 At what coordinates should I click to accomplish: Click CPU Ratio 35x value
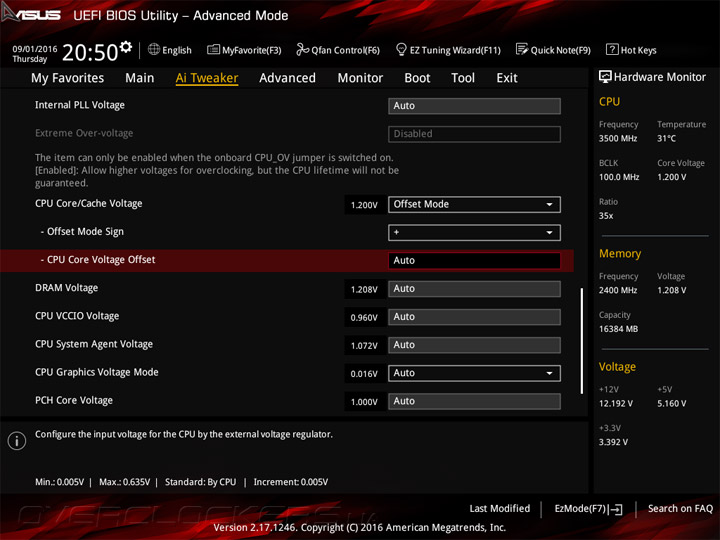pos(606,216)
